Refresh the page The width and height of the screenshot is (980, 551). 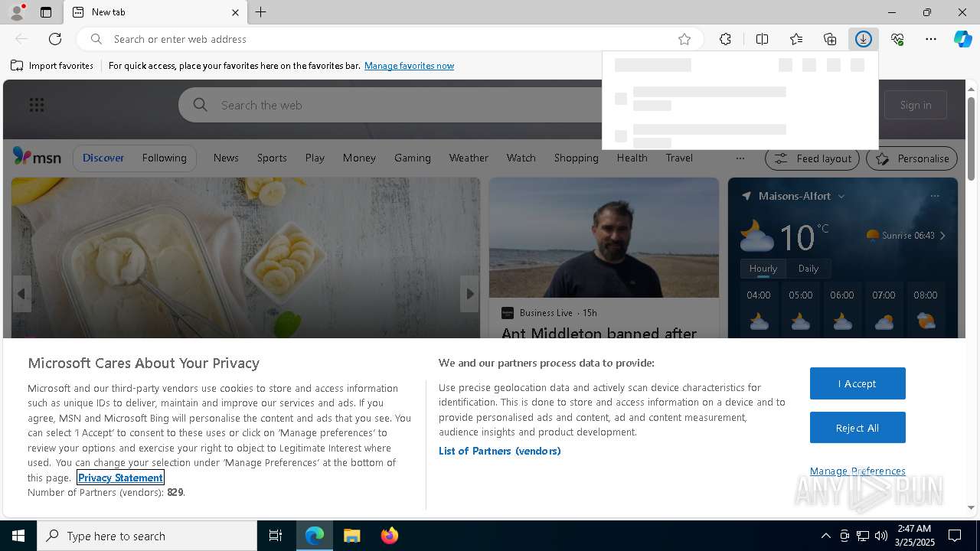point(55,39)
